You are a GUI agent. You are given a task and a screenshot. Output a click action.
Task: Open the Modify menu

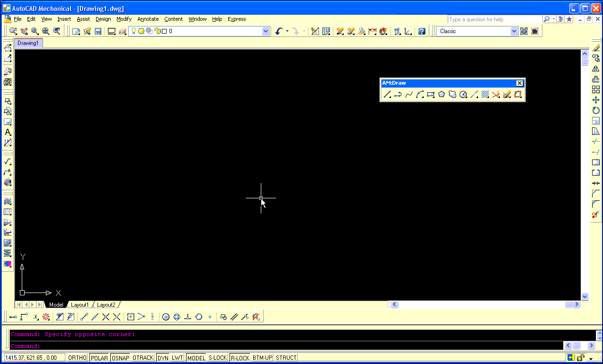coord(124,19)
